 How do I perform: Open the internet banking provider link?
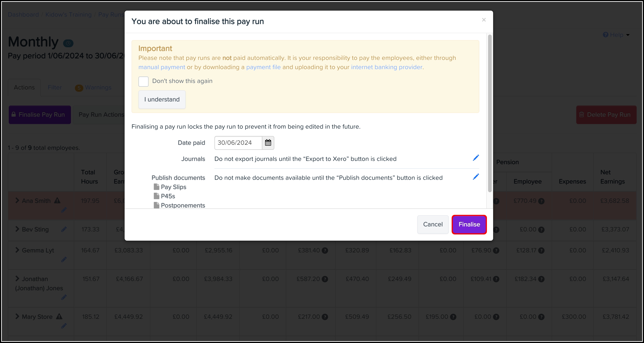386,67
